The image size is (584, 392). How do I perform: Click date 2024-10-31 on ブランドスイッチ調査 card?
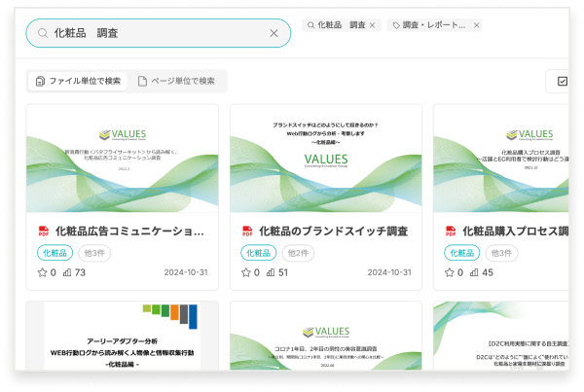389,272
